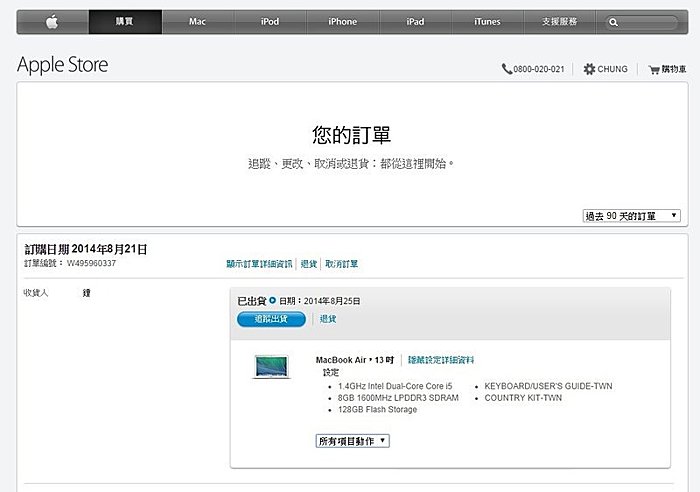Image resolution: width=700 pixels, height=492 pixels.
Task: Click the phone icon beside 0800-020-021
Action: pyautogui.click(x=506, y=69)
